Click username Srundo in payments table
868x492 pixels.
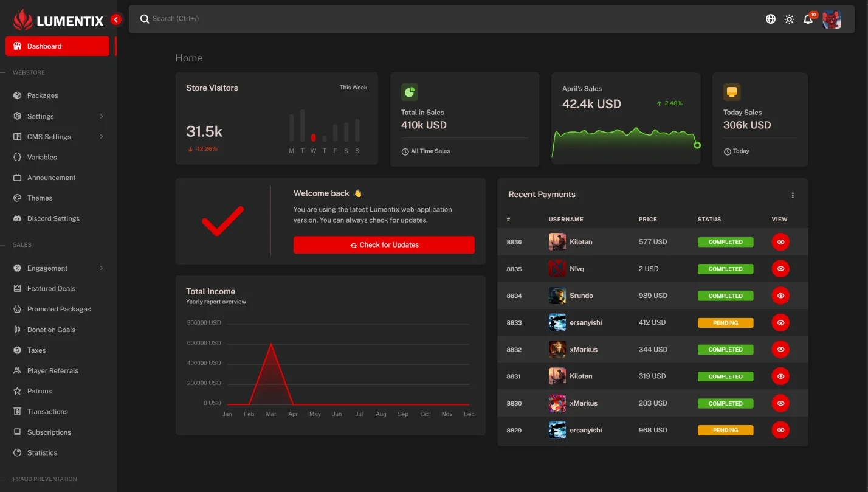581,296
